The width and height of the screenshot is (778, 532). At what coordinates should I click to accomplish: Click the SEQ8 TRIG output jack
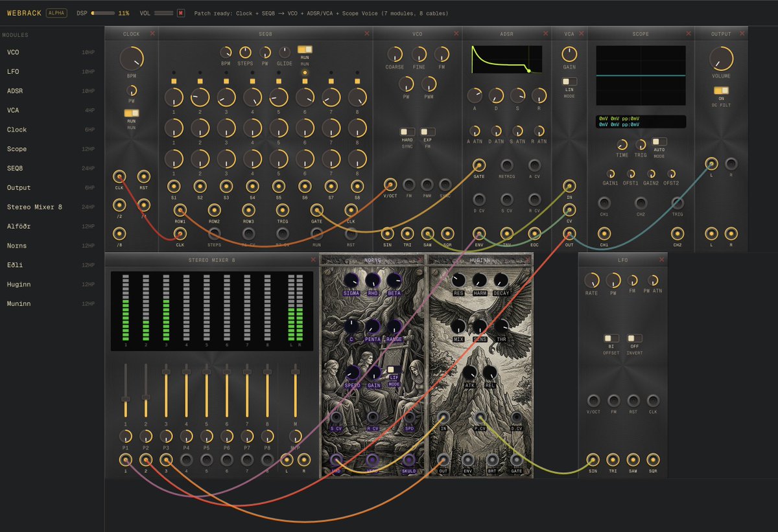(282, 210)
